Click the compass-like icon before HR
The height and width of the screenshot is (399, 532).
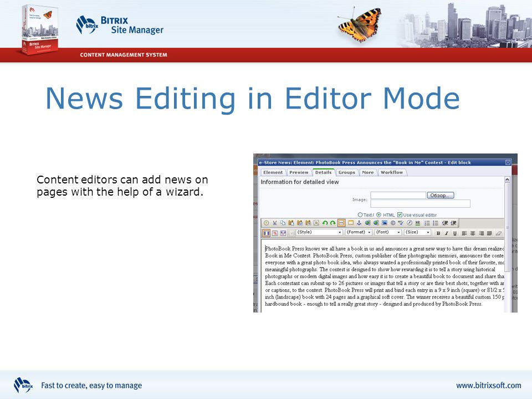click(410, 223)
